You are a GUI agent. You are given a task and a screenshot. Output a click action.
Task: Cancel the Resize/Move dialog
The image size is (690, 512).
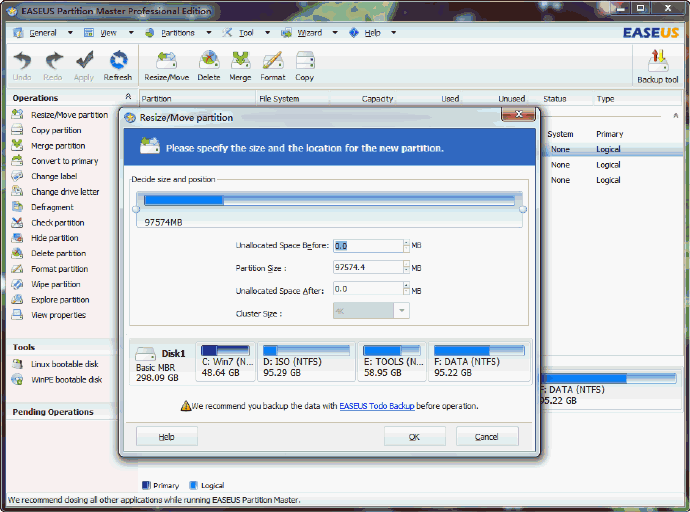(x=487, y=437)
